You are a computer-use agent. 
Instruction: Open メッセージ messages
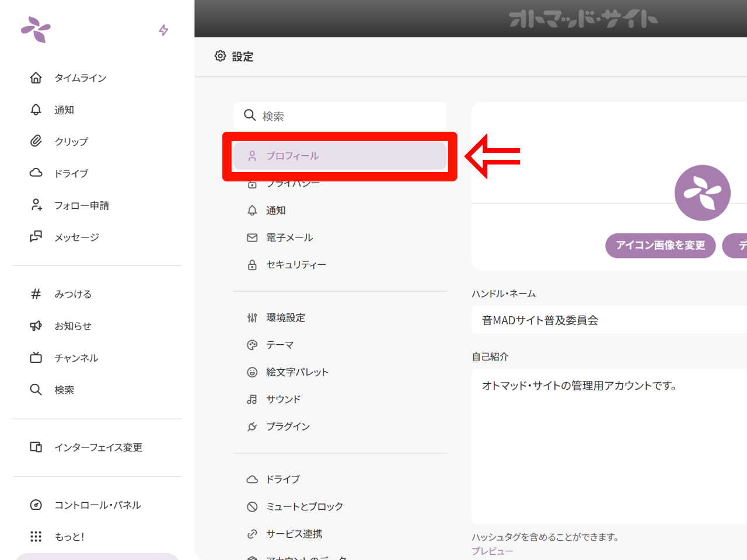point(76,237)
